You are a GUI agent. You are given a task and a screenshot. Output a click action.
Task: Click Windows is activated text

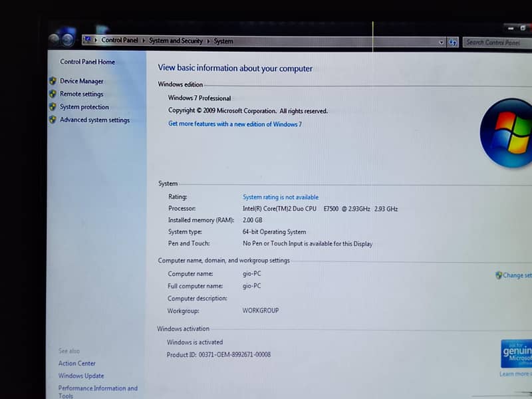point(195,342)
